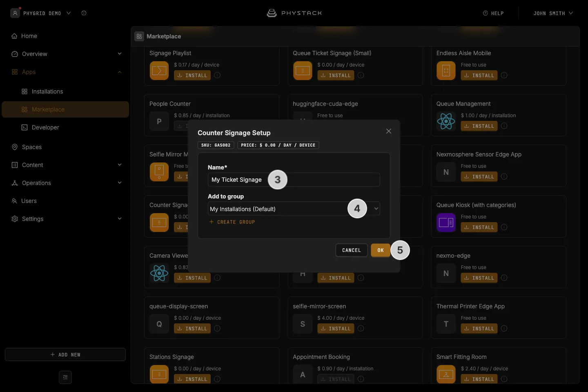This screenshot has width=588, height=392.
Task: Open the Add to group dropdown
Action: pos(294,209)
